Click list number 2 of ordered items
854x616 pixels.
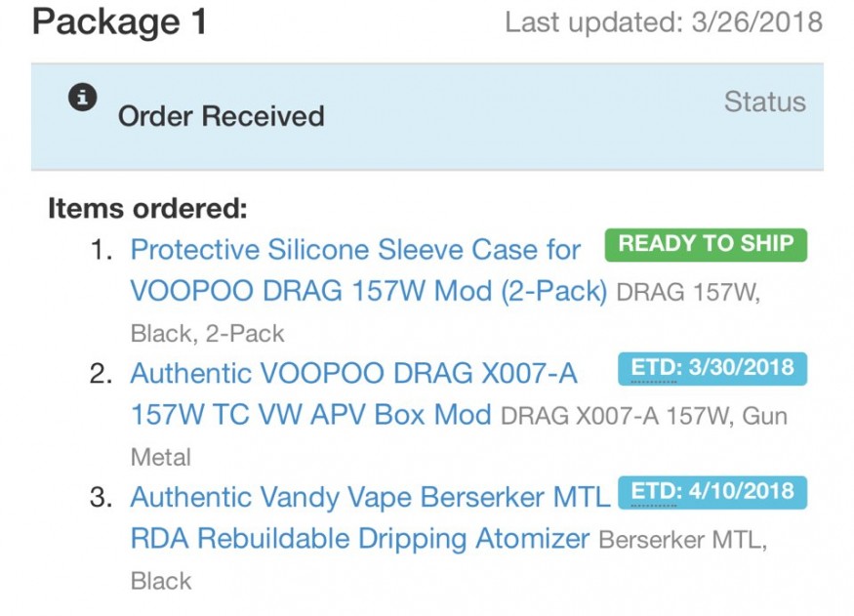102,374
